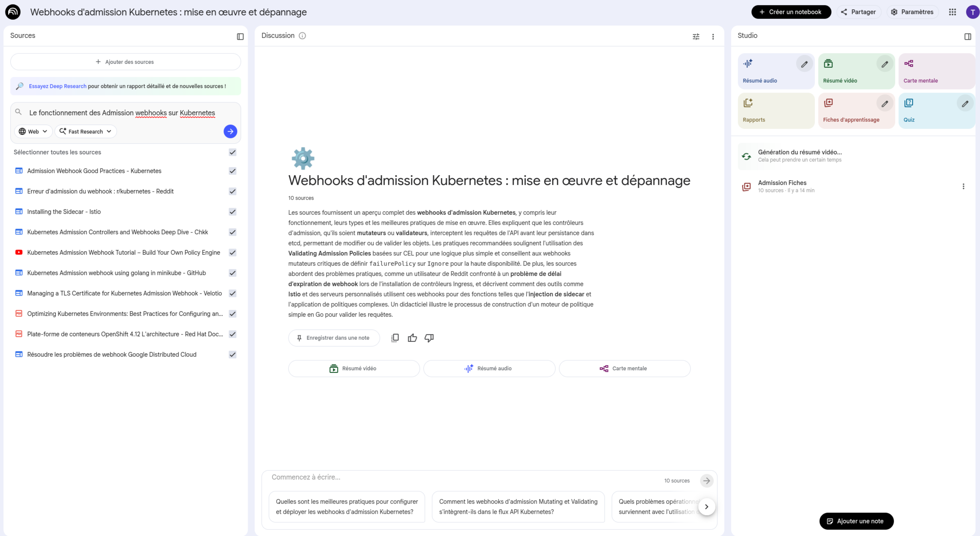Deselect the 'Installing the Sidecar - Istio' source

tap(232, 212)
